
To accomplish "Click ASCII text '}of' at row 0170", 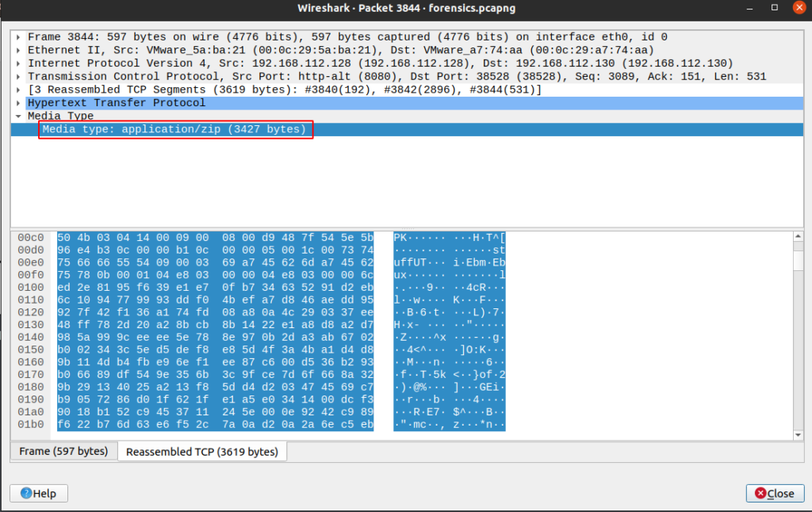I will point(483,375).
